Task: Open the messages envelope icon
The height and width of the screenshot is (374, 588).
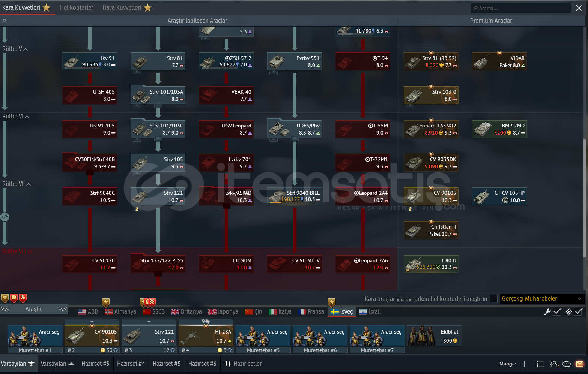Action: tap(580, 364)
